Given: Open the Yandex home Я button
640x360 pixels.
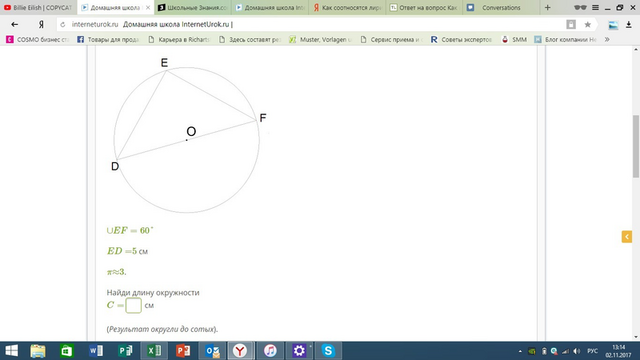Looking at the screenshot, I should 41,24.
